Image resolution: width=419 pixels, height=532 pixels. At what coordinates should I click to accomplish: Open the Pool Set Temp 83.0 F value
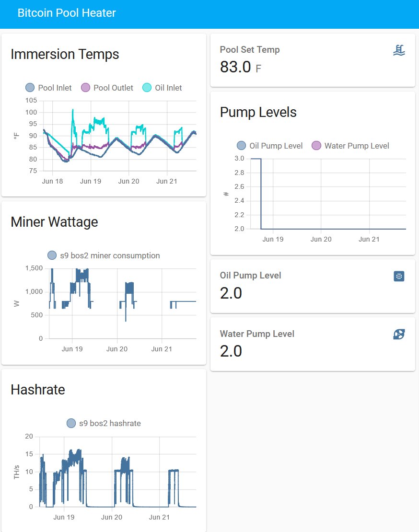(x=241, y=67)
